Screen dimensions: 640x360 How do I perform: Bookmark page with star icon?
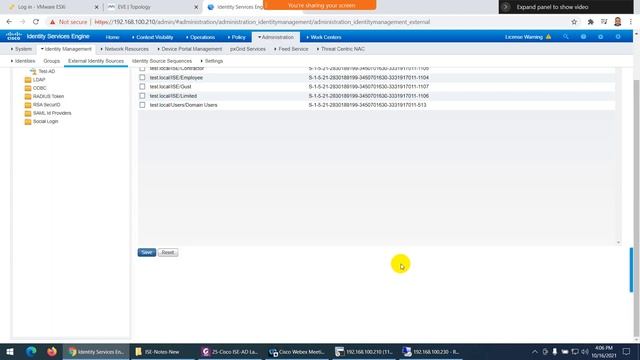[x=574, y=22]
